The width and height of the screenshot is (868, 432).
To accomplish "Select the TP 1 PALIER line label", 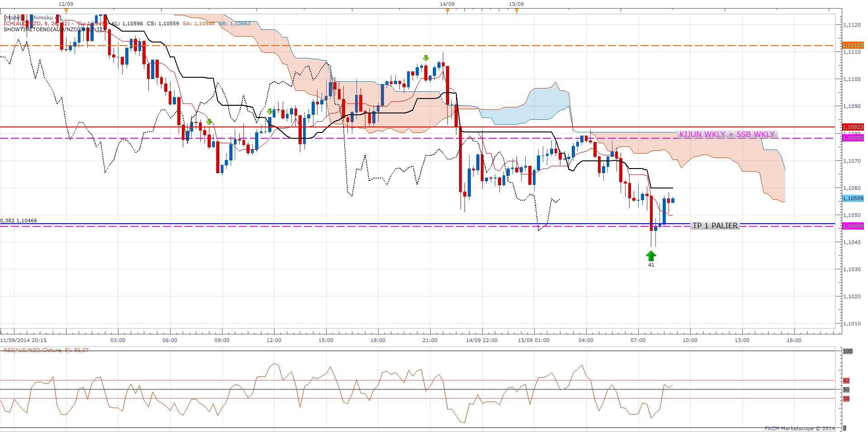I will pos(715,225).
